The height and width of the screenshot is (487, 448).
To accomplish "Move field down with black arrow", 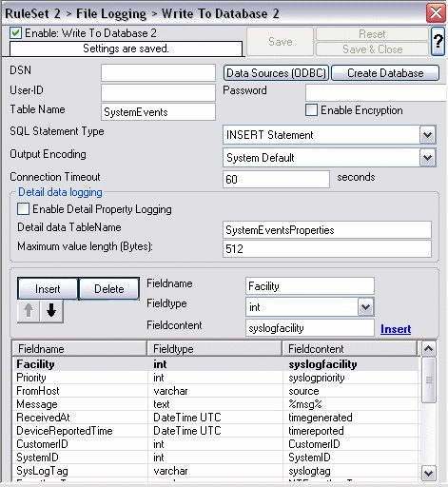I will 51,311.
